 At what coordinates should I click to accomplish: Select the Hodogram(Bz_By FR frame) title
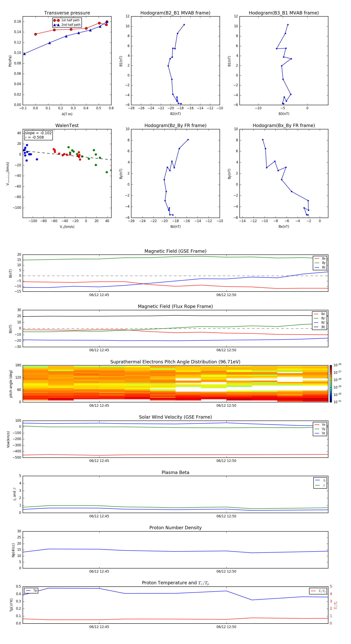[x=175, y=125]
